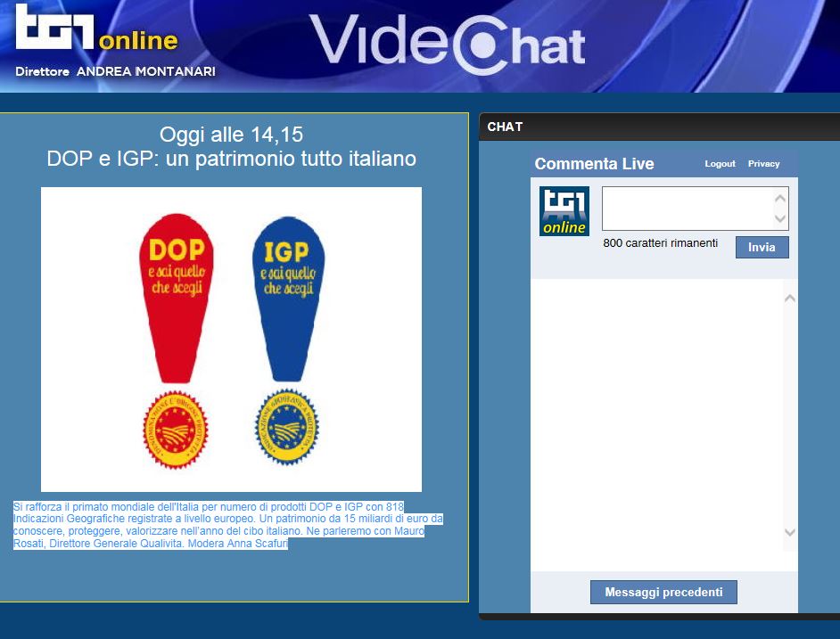The width and height of the screenshot is (840, 639).
Task: Click description line starting 'conoscere, proteggere, valorizzare'
Action: 218,531
